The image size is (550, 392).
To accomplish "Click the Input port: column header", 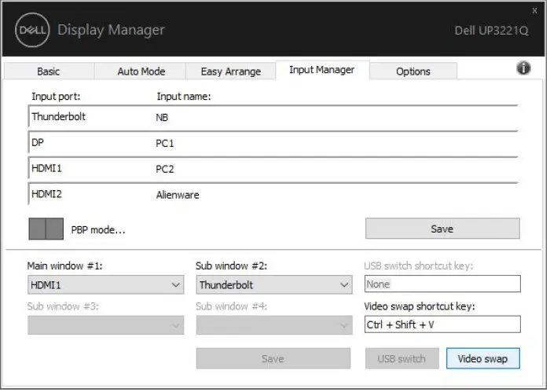I will (56, 97).
